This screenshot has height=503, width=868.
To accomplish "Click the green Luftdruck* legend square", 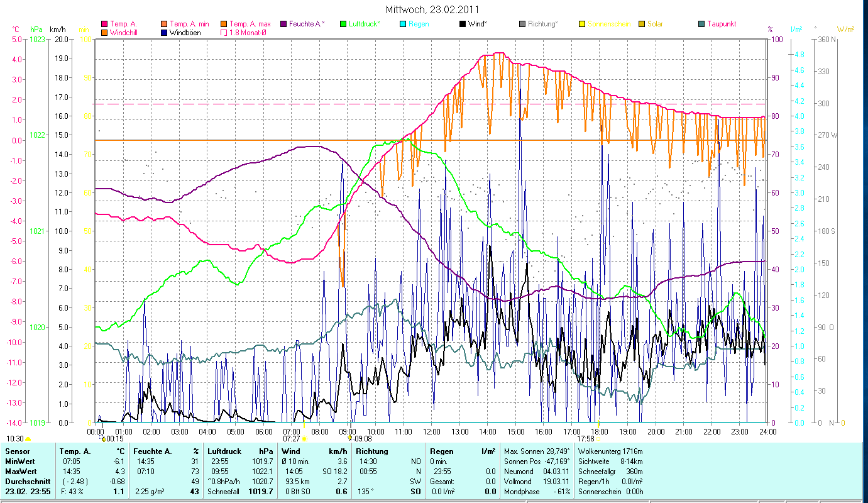I will (344, 24).
